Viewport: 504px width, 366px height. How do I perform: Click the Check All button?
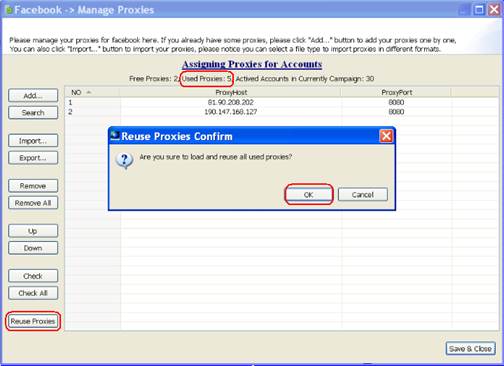[33, 293]
